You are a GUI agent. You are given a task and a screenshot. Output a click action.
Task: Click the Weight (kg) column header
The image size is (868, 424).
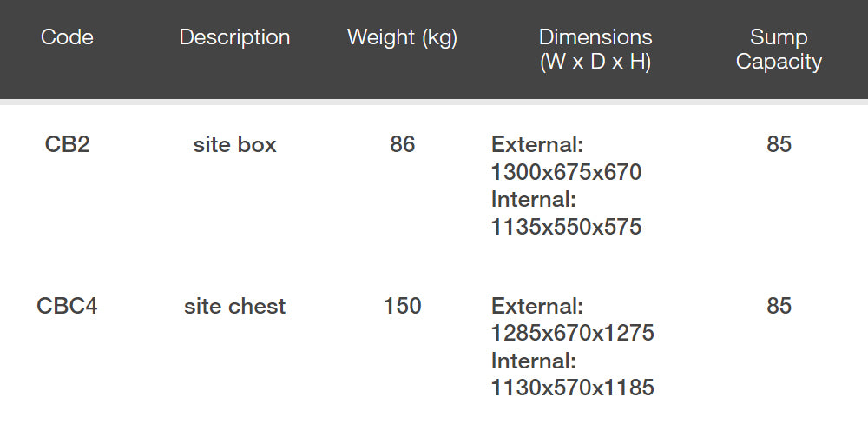402,37
